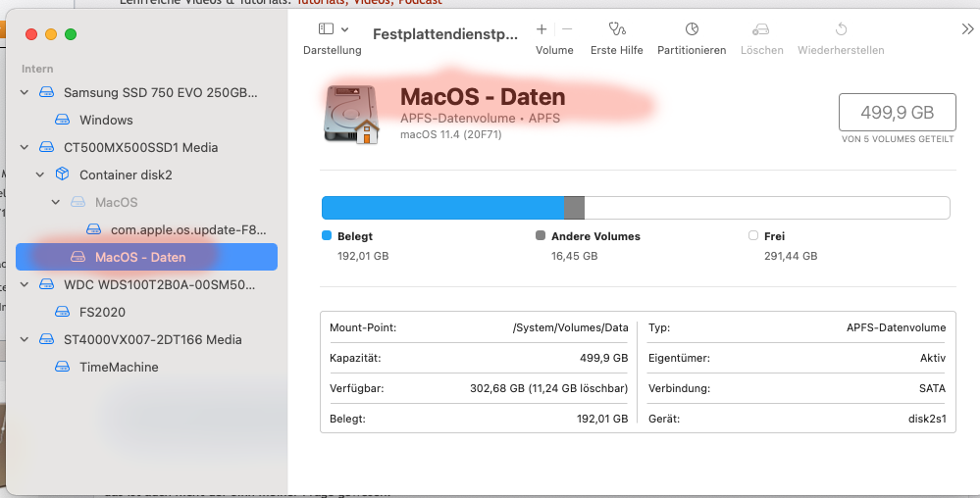Image resolution: width=980 pixels, height=498 pixels.
Task: Add a volume with the plus icon
Action: pos(542,28)
